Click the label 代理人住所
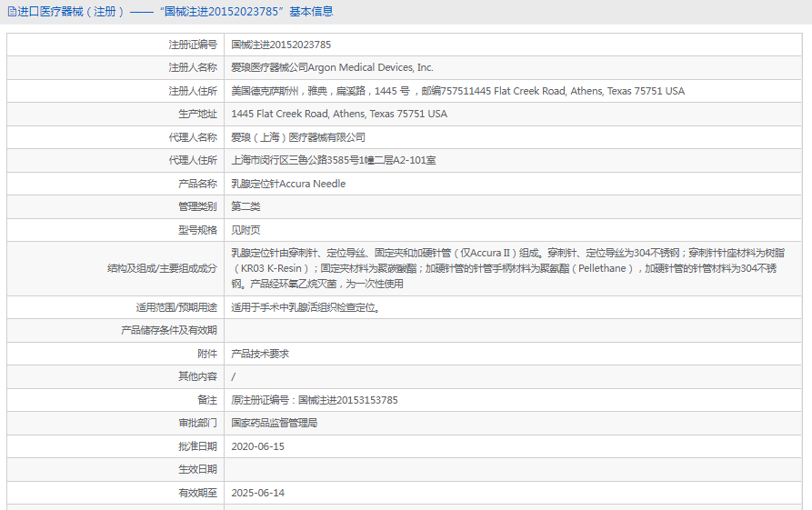Screen dimensions: 812x510 (193, 160)
